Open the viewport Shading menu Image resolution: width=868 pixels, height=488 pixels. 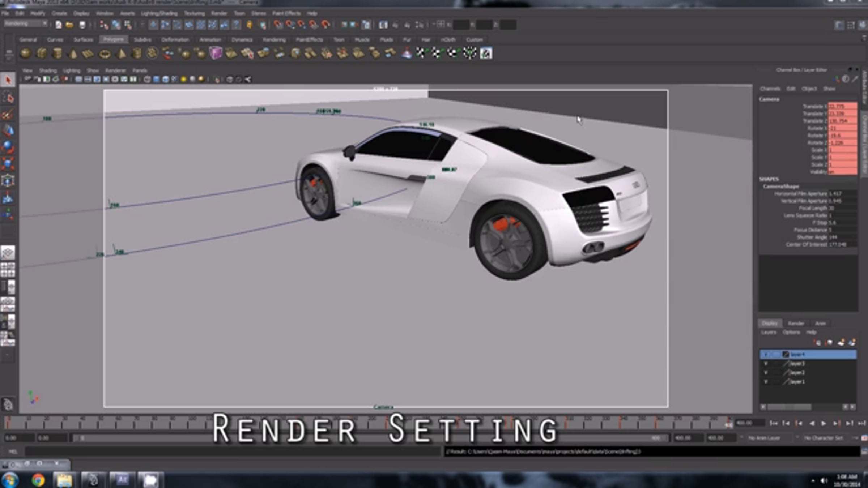(x=48, y=70)
